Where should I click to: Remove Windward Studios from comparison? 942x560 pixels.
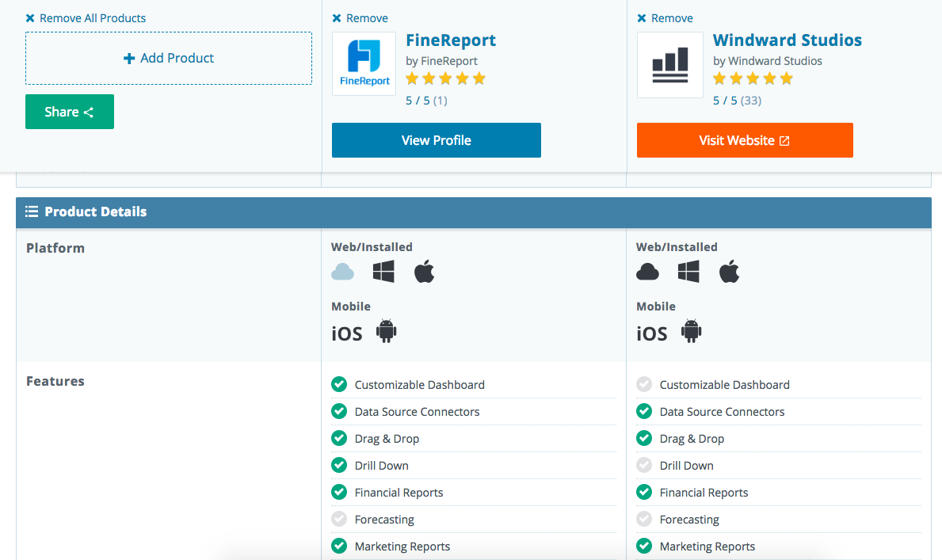click(x=665, y=18)
